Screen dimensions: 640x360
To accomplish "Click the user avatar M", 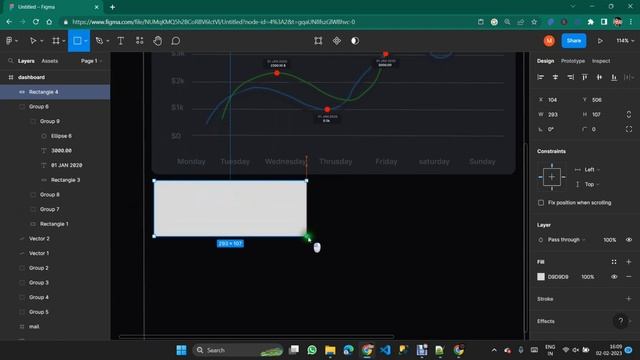I will click(x=549, y=41).
